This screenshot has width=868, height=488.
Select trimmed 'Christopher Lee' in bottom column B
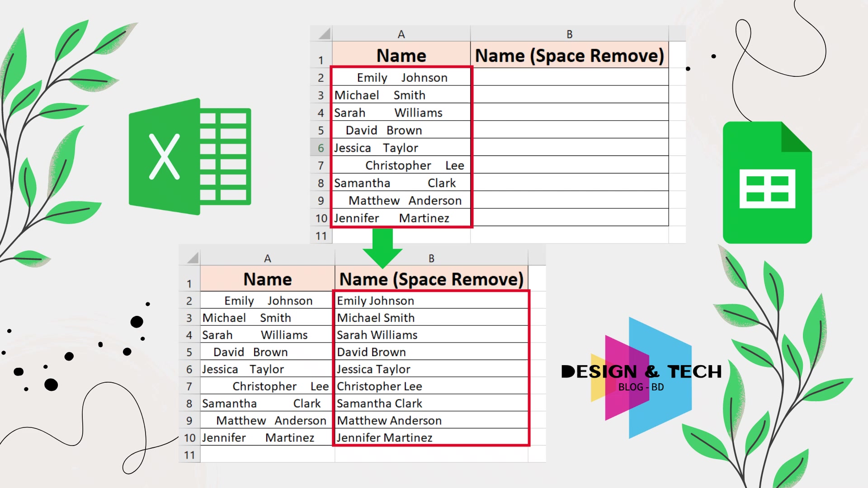click(x=431, y=386)
